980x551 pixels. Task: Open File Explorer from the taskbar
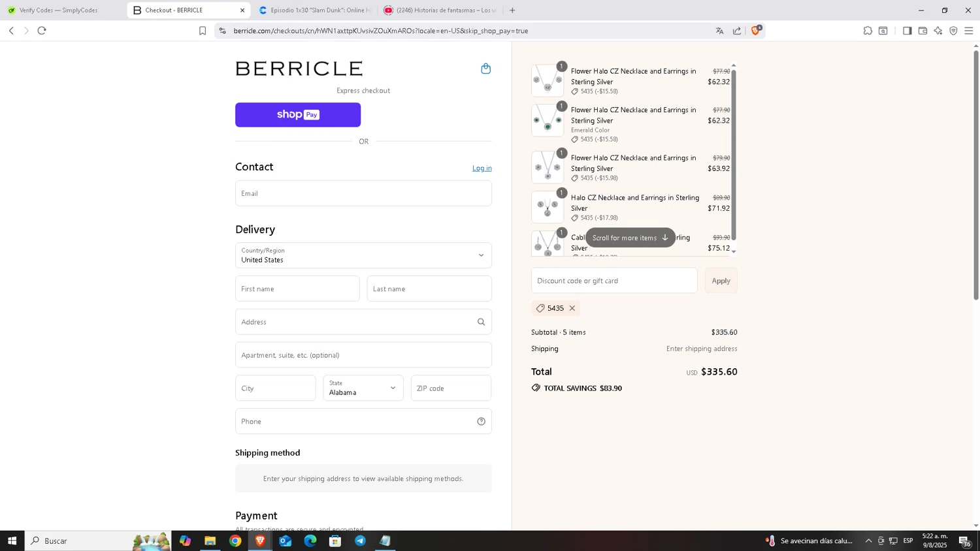pyautogui.click(x=210, y=541)
